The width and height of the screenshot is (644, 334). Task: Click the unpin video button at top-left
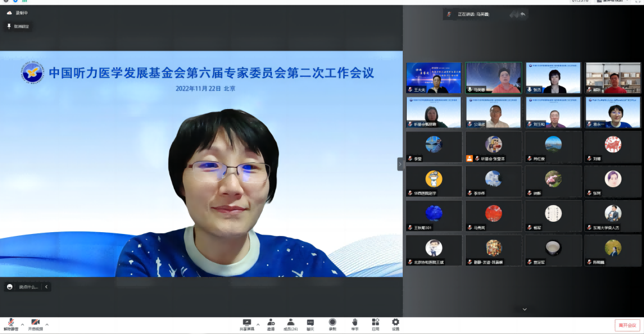17,26
